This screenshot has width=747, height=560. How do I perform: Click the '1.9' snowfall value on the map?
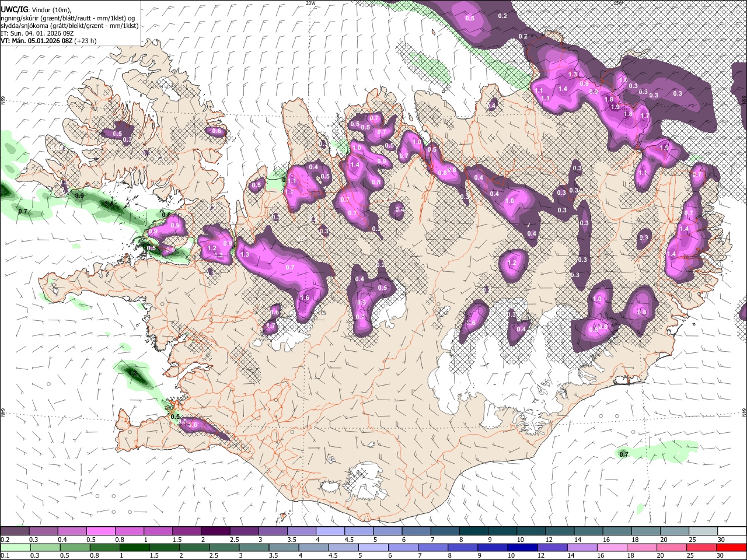tap(615, 107)
